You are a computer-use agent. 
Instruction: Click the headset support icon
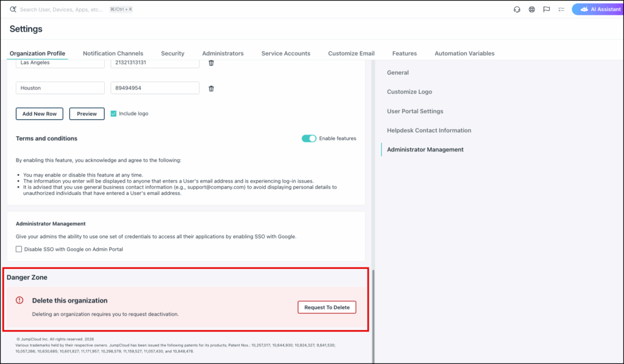click(x=517, y=10)
